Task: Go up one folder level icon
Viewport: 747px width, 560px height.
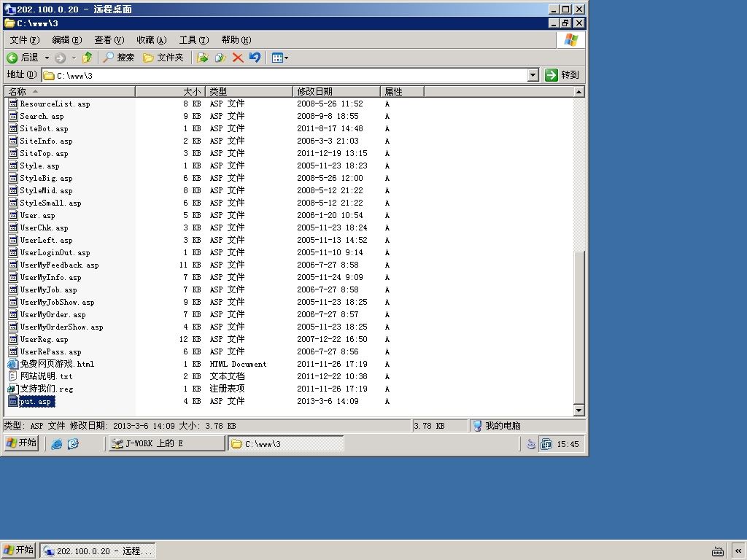Action: (88, 58)
